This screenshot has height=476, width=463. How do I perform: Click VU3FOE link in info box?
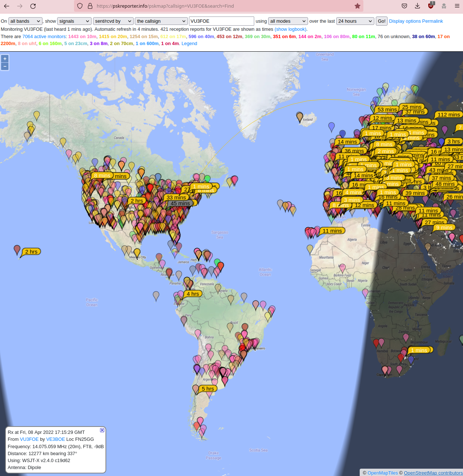29,439
